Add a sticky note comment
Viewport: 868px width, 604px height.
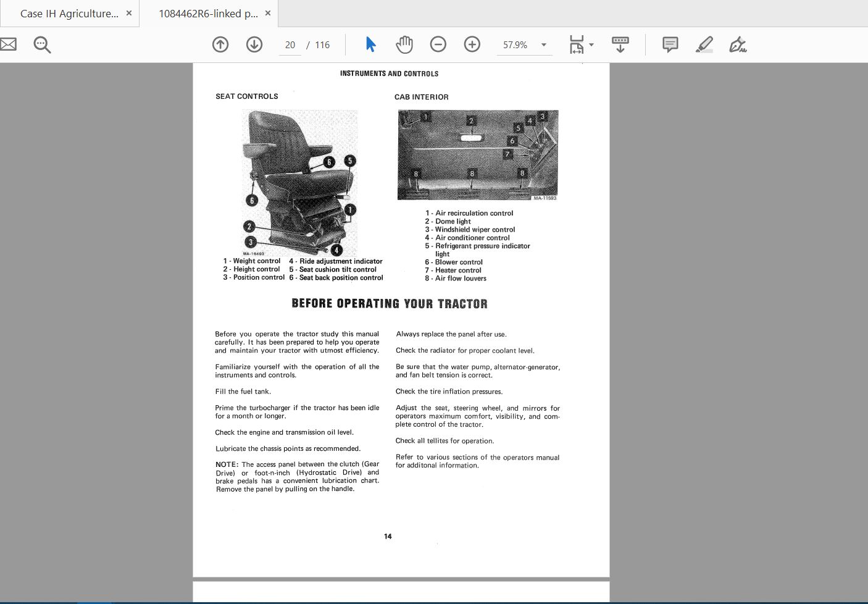(670, 44)
